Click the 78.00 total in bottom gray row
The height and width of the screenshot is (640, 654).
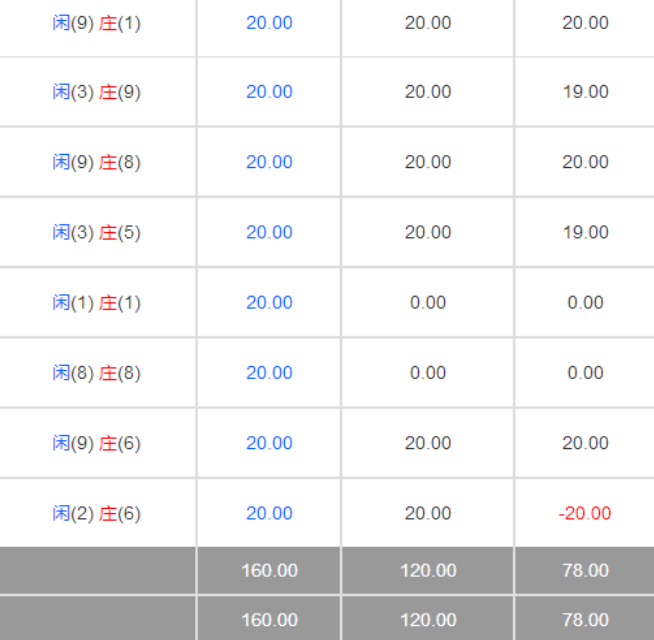coord(585,619)
